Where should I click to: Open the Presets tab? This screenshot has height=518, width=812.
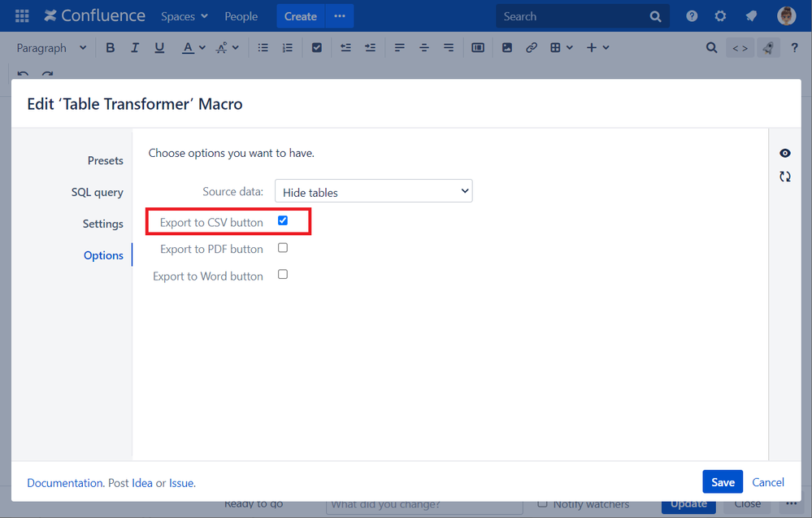click(x=105, y=160)
